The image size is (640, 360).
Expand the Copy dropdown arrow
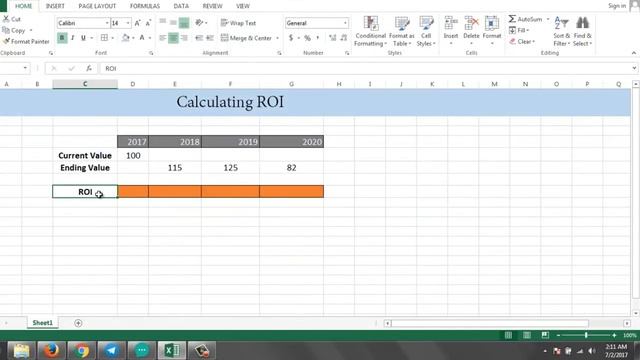(31, 30)
